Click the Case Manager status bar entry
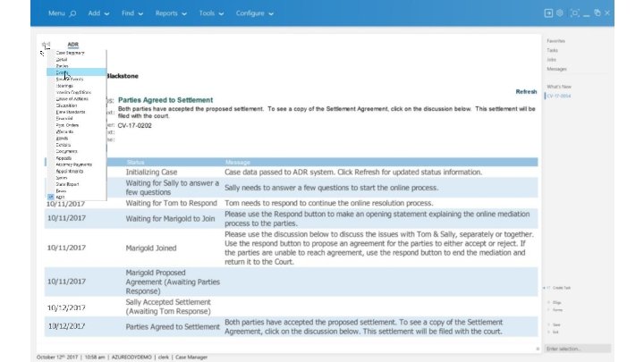The width and height of the screenshot is (644, 362). click(191, 357)
